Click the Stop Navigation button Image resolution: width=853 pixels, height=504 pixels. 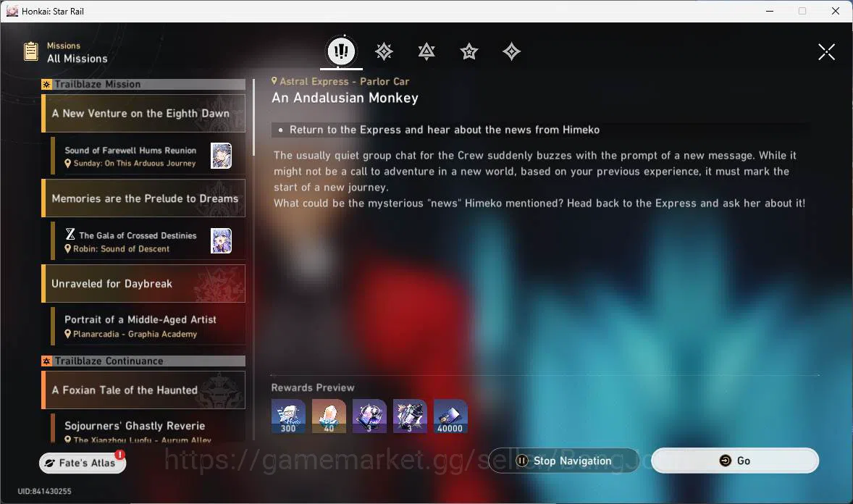tap(563, 461)
